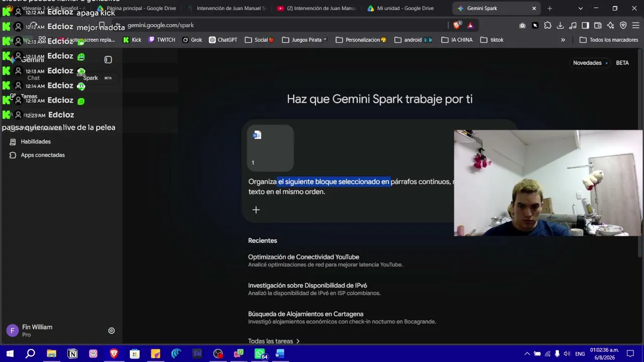Open WhatsApp from the taskbar
The image size is (644, 362).
click(x=260, y=353)
